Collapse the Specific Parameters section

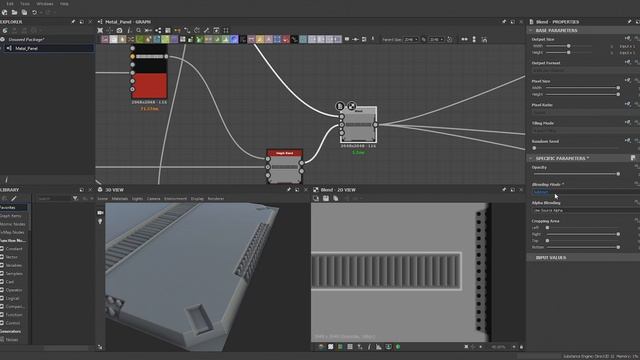[x=531, y=158]
